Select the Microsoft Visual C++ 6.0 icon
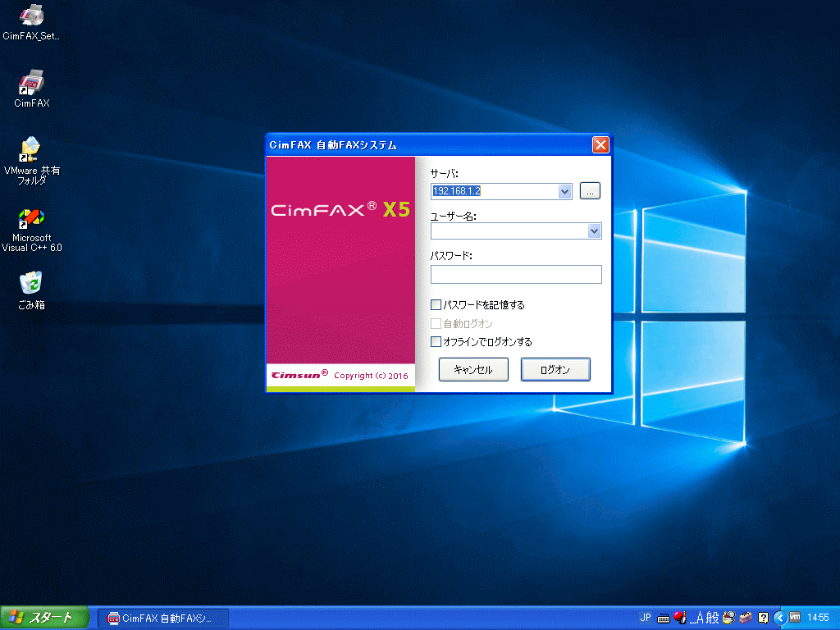 tap(31, 231)
